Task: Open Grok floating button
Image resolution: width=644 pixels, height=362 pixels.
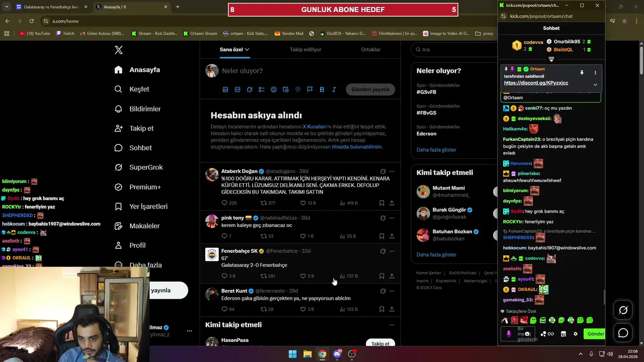Action: click(623, 310)
